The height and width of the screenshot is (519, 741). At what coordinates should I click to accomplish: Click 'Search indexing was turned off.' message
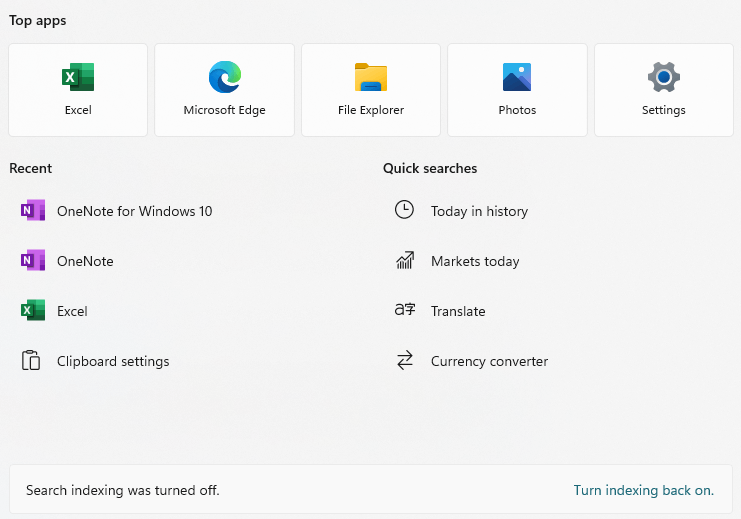click(123, 490)
